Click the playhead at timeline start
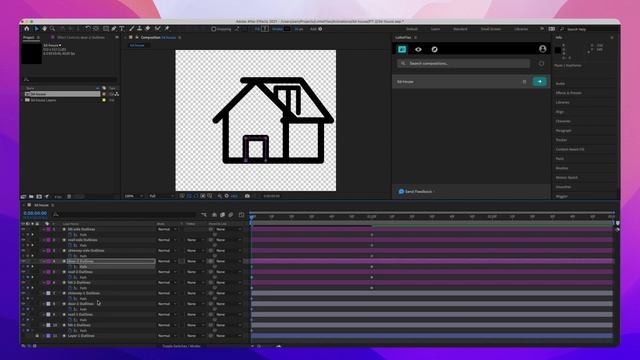 pos(252,218)
